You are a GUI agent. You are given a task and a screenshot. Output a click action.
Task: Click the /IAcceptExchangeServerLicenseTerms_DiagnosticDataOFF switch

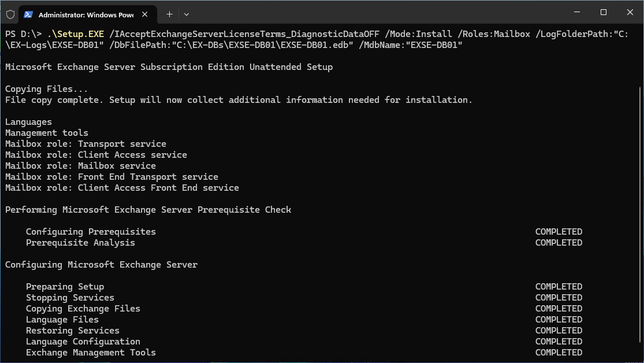244,34
